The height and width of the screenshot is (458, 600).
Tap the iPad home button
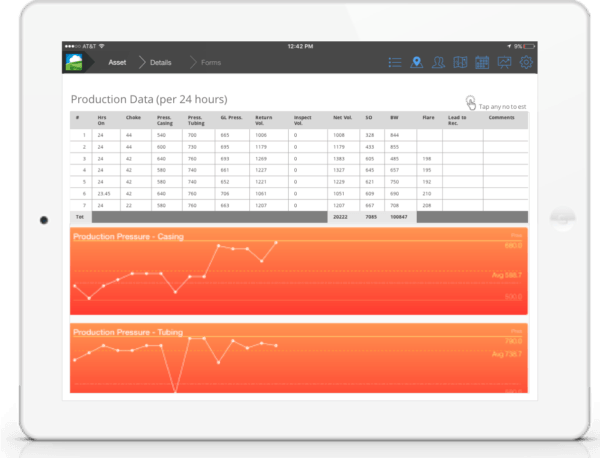coord(563,218)
